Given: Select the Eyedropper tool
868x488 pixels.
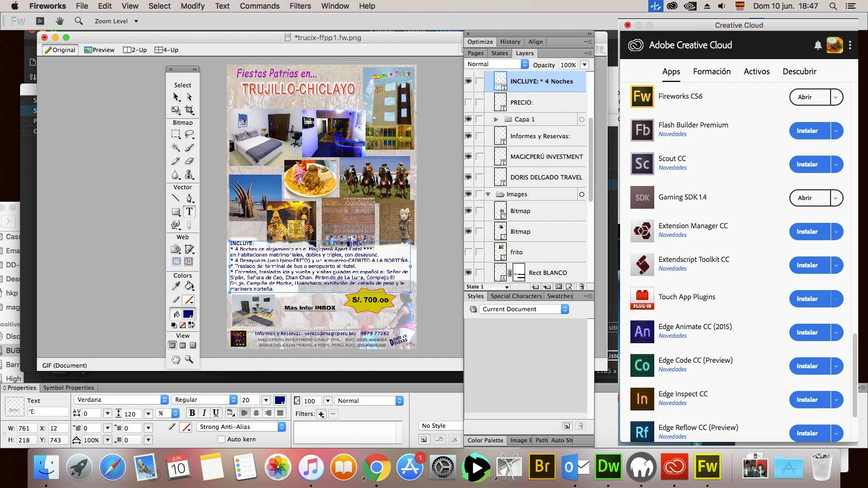Looking at the screenshot, I should tap(176, 286).
